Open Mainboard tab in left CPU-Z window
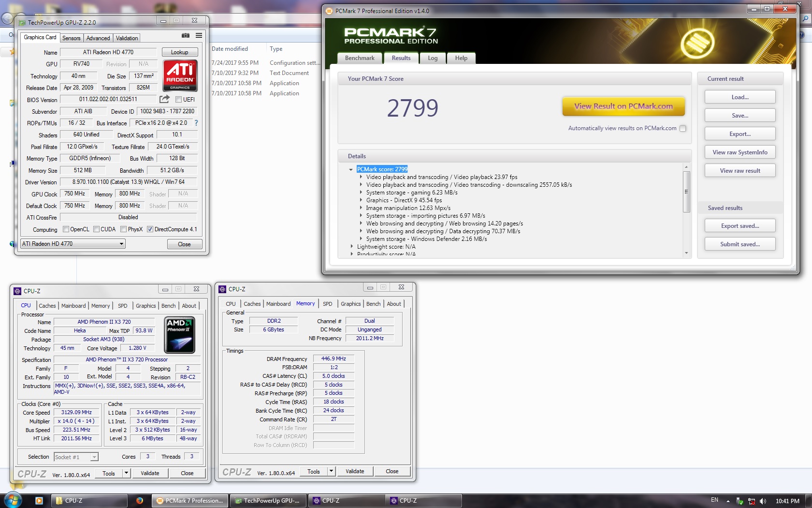Image resolution: width=812 pixels, height=508 pixels. 73,306
